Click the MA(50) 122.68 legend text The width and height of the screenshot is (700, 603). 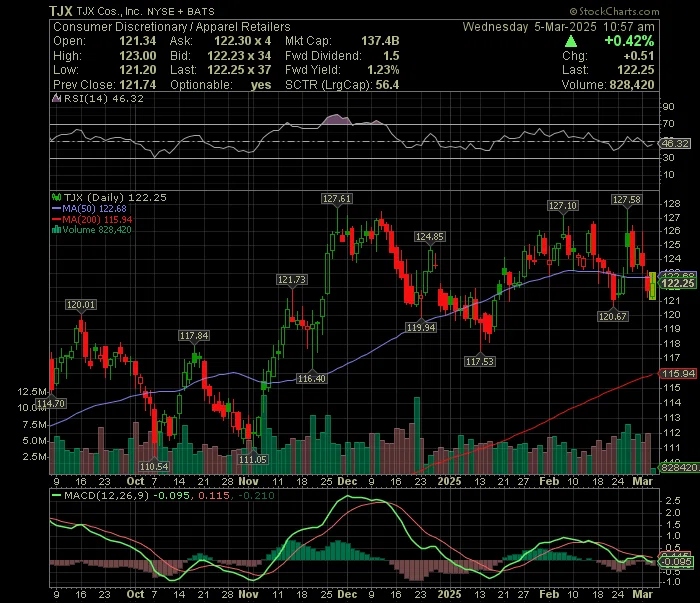click(x=94, y=209)
